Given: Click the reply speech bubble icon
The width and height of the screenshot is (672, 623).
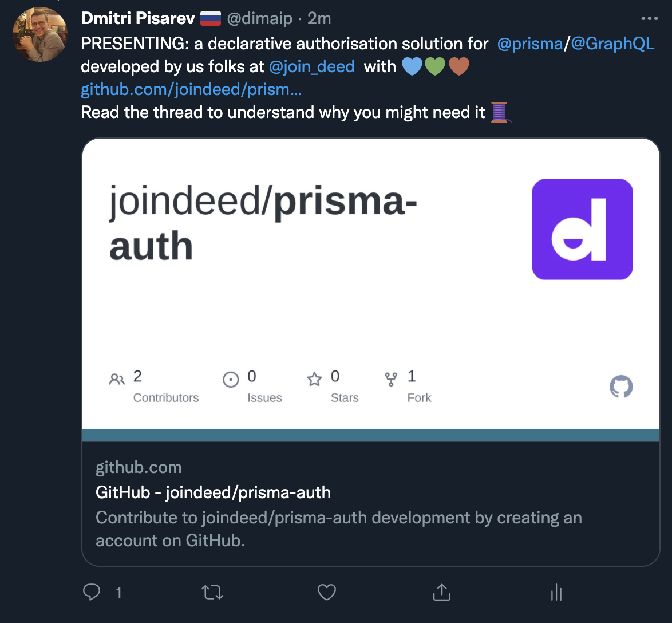Looking at the screenshot, I should [92, 592].
